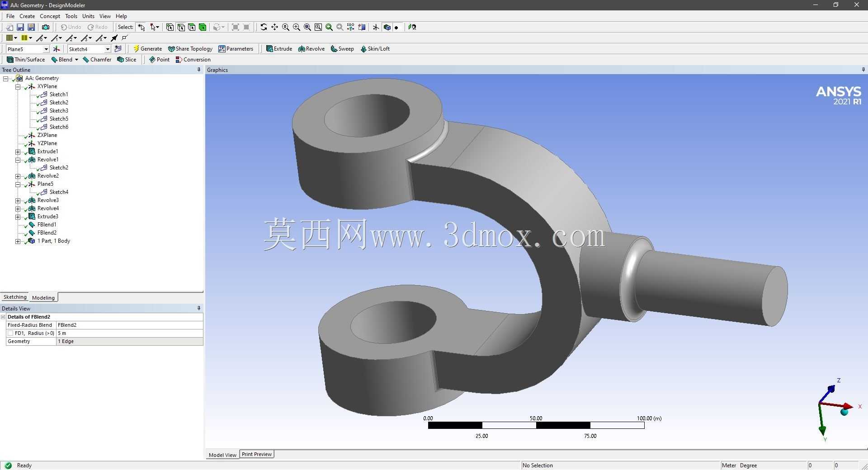The image size is (868, 470).
Task: Toggle the Display Plane icon
Action: pos(376,27)
